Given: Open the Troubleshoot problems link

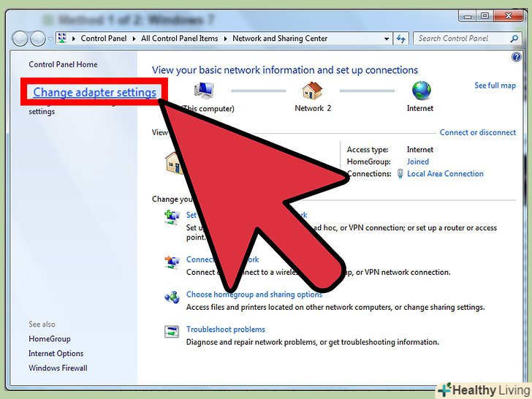Looking at the screenshot, I should point(226,330).
